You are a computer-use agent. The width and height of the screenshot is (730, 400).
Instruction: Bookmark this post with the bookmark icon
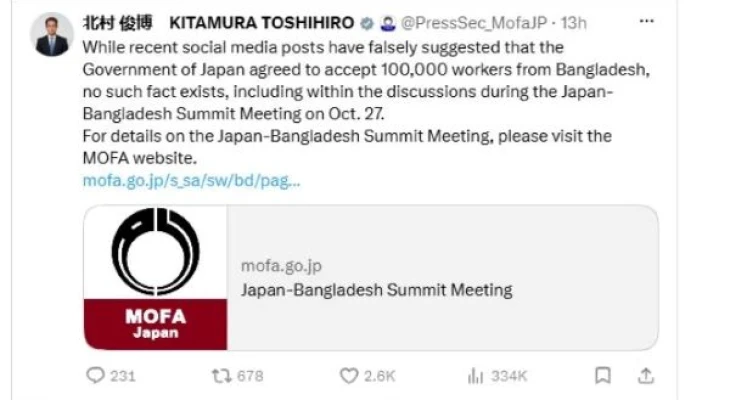pyautogui.click(x=603, y=375)
